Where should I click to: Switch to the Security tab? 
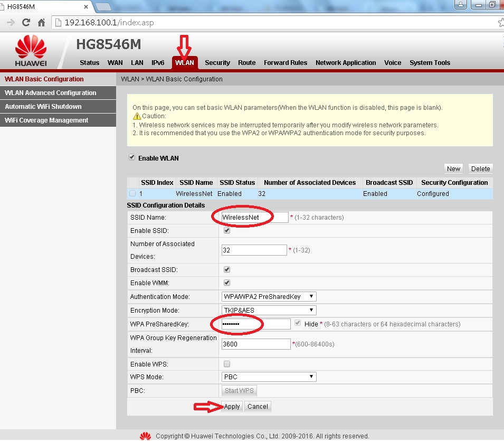217,62
